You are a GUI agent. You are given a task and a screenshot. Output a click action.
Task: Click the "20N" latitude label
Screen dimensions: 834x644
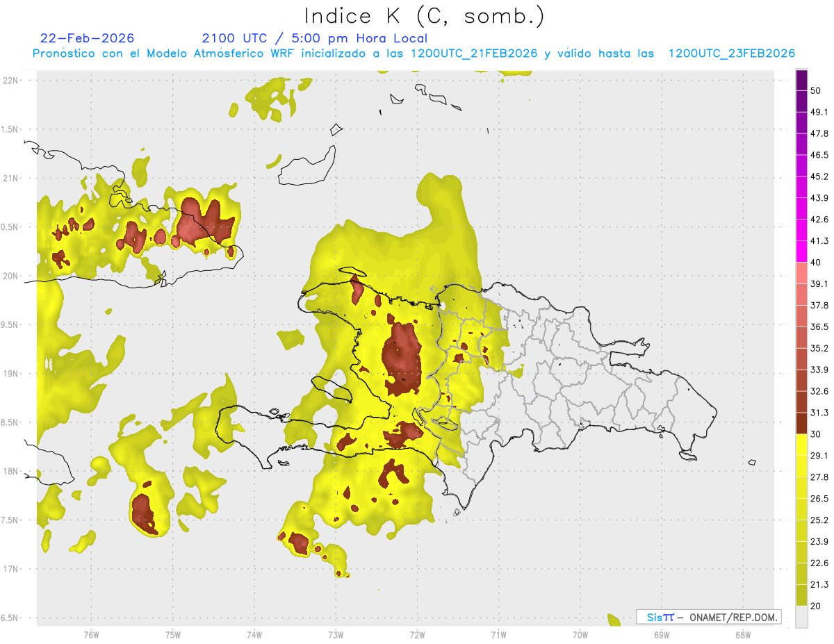[x=10, y=276]
